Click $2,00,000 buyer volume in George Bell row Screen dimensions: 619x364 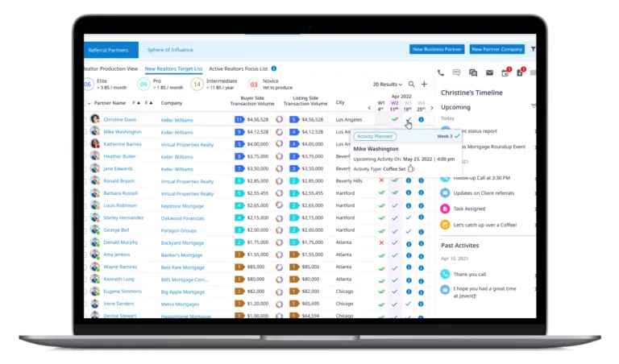[x=258, y=230]
